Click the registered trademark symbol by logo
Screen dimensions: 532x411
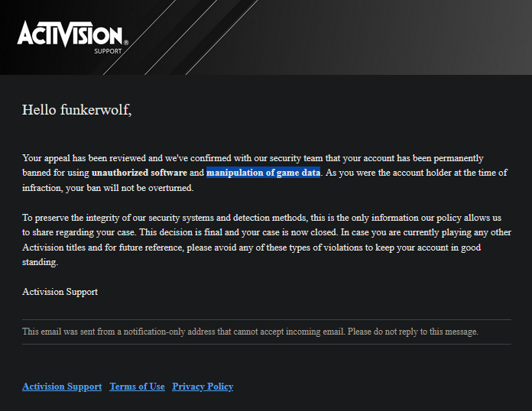(x=126, y=42)
